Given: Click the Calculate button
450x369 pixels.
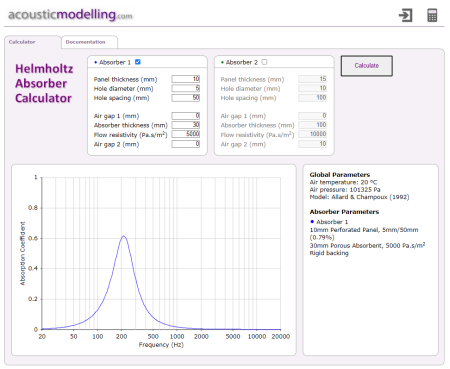Looking at the screenshot, I should click(x=367, y=66).
